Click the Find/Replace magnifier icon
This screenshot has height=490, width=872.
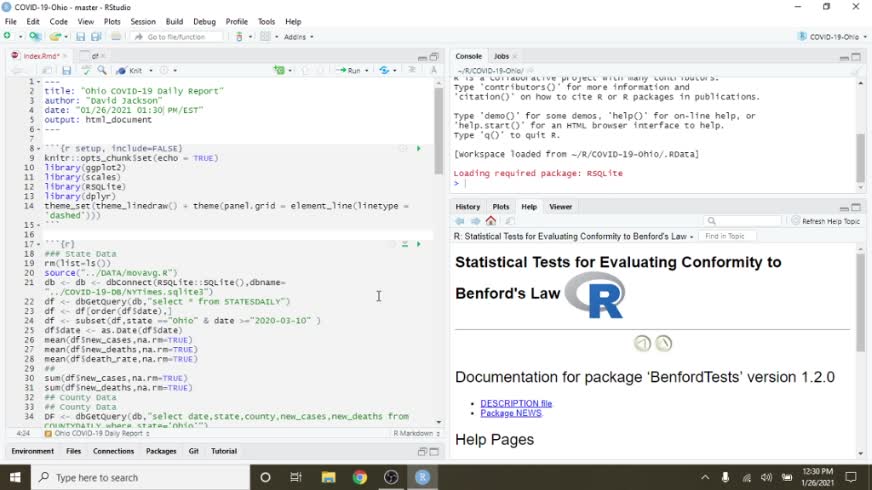[102, 71]
